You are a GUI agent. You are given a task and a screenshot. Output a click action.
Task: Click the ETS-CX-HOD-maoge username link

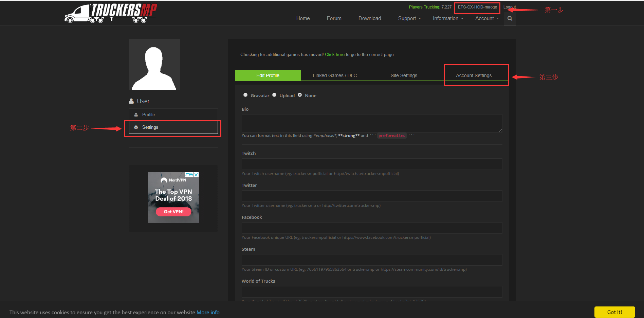pos(477,7)
